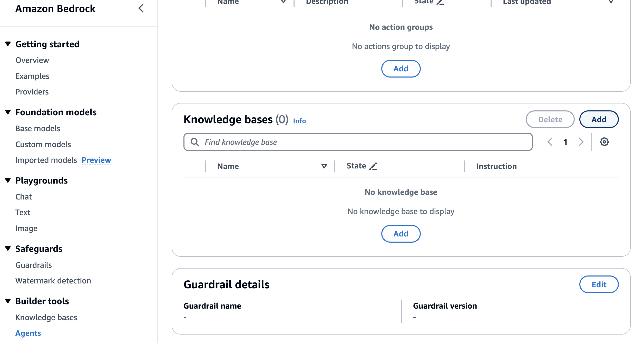Click the magnifier icon in knowledge base search
This screenshot has width=644, height=343.
(x=195, y=142)
